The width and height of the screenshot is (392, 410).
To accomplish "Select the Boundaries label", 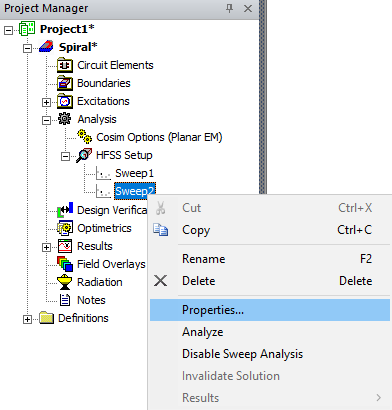I will 104,83.
